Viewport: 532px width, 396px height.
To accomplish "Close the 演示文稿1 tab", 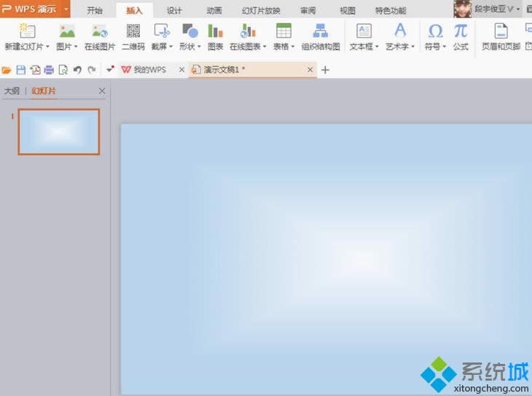I will tap(310, 69).
